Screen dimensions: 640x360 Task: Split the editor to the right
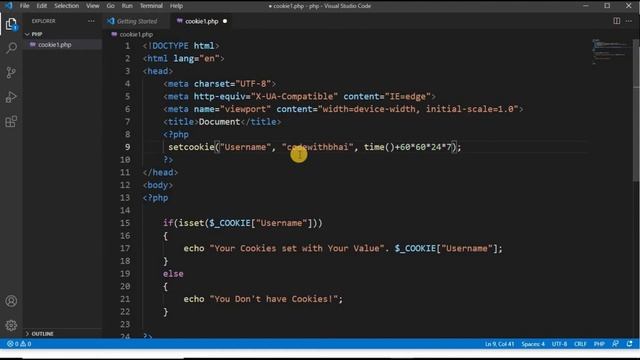(x=616, y=21)
